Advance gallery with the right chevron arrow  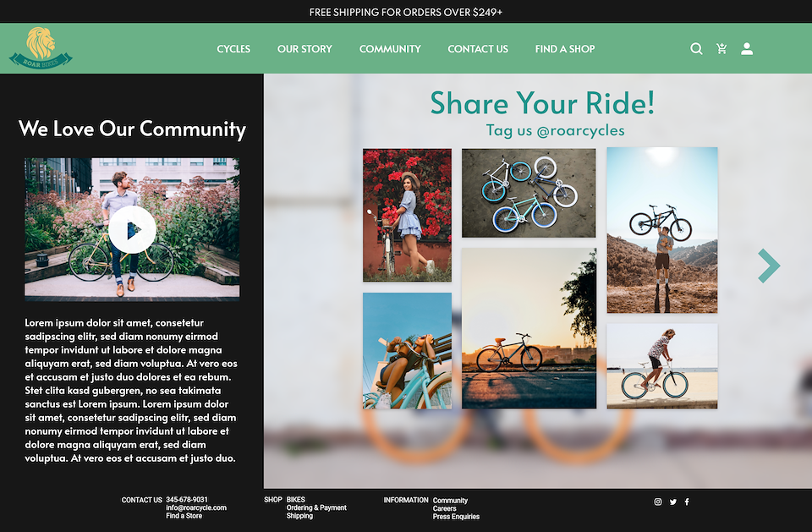point(769,266)
